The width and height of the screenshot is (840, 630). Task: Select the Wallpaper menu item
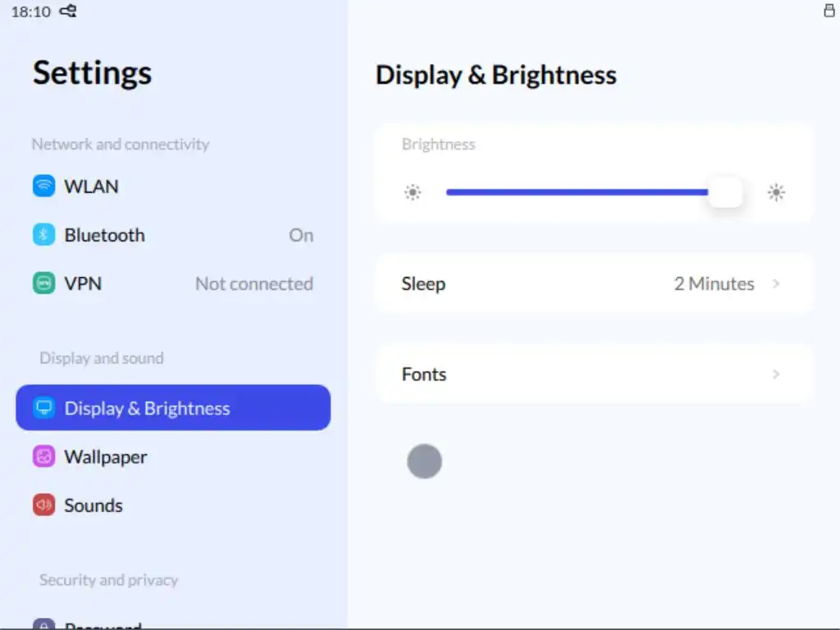pos(106,457)
